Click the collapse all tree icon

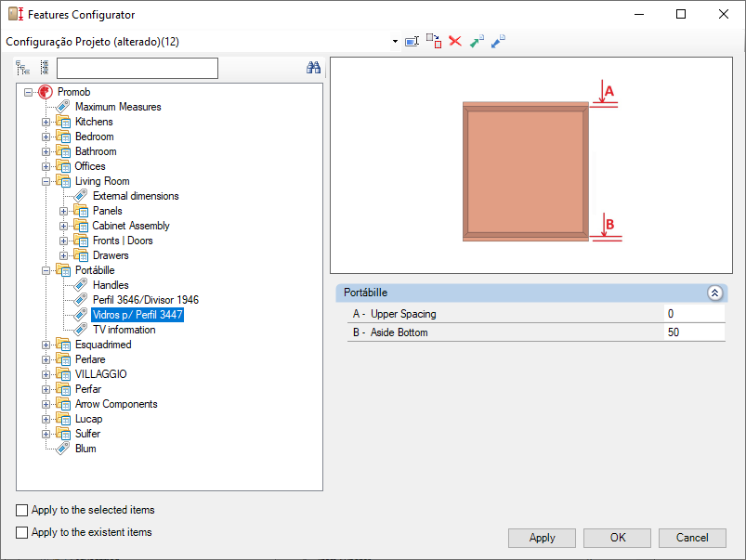tap(44, 68)
